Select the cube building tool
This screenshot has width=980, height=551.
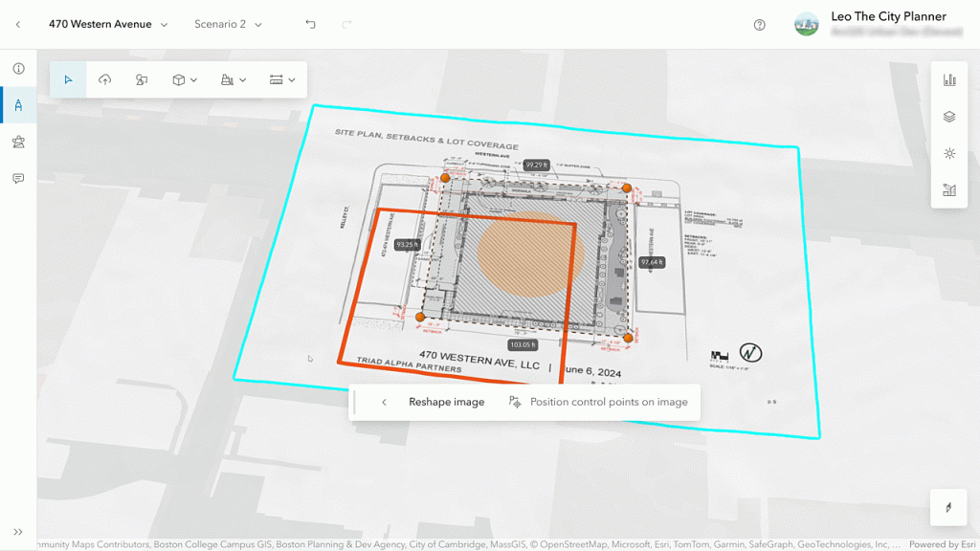pyautogui.click(x=179, y=79)
